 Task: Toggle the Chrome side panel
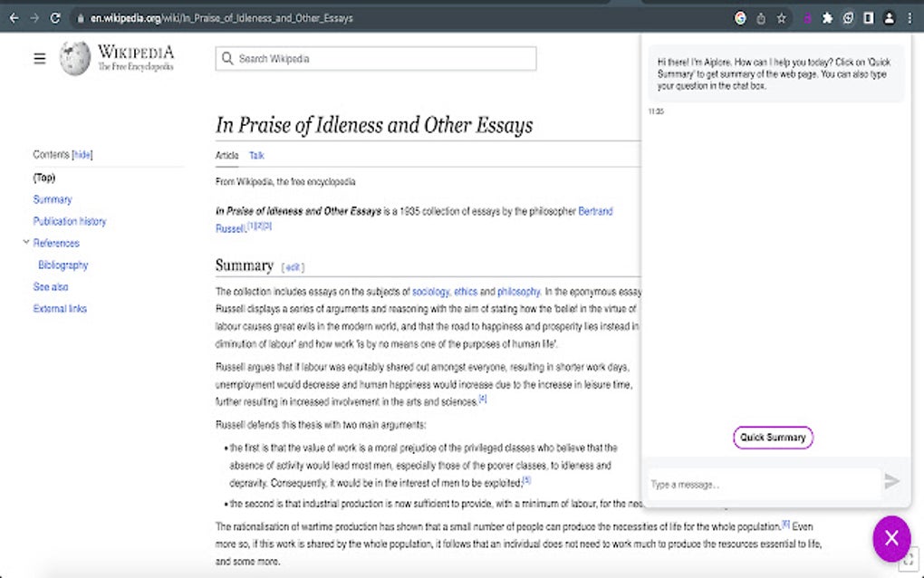(868, 17)
